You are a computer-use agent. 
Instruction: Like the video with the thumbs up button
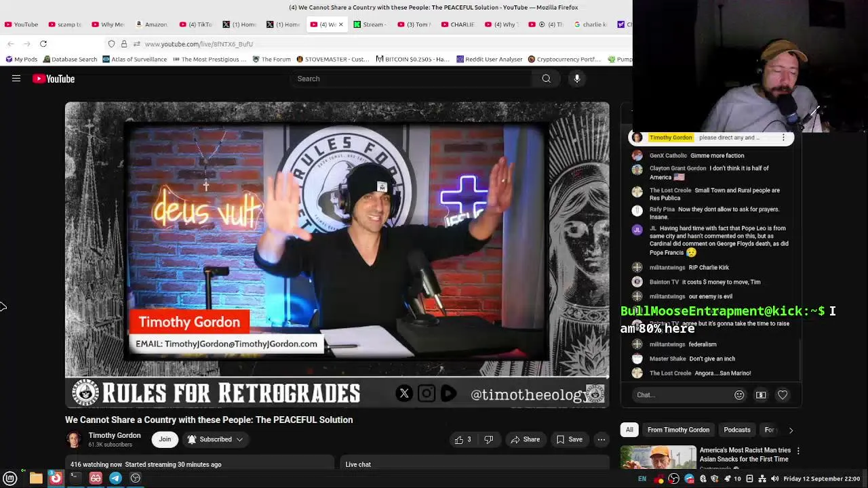[463, 439]
